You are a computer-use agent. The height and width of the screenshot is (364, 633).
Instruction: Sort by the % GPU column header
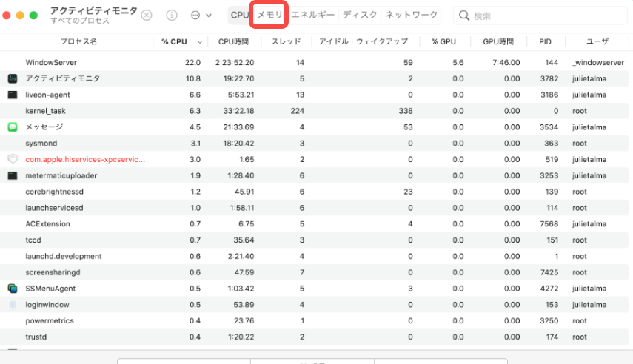[443, 41]
